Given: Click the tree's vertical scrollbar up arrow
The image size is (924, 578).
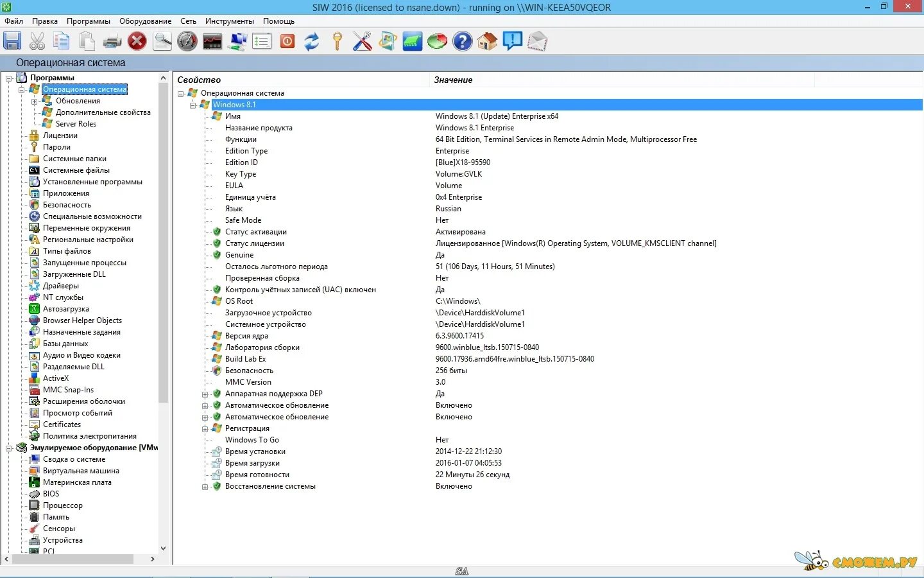Looking at the screenshot, I should coord(163,77).
